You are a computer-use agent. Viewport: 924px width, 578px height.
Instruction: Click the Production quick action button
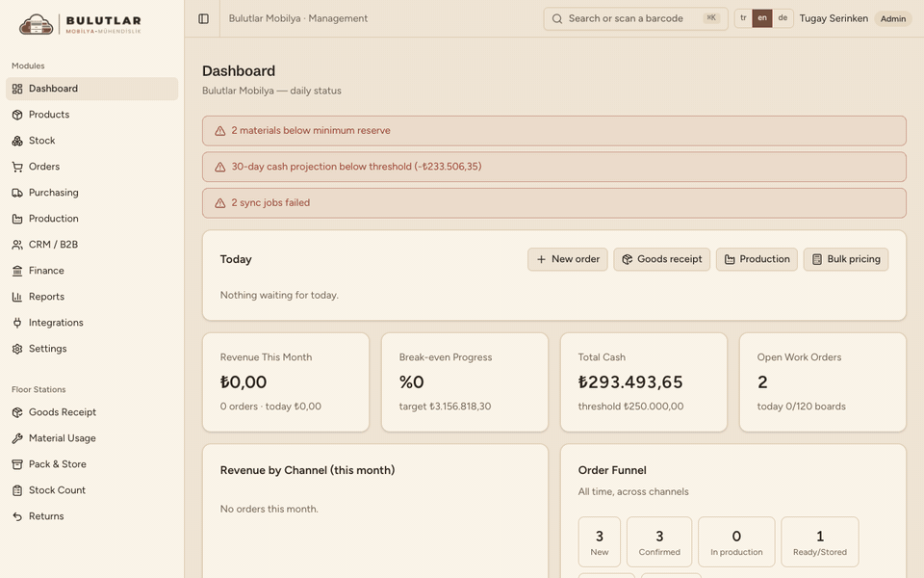pyautogui.click(x=757, y=259)
